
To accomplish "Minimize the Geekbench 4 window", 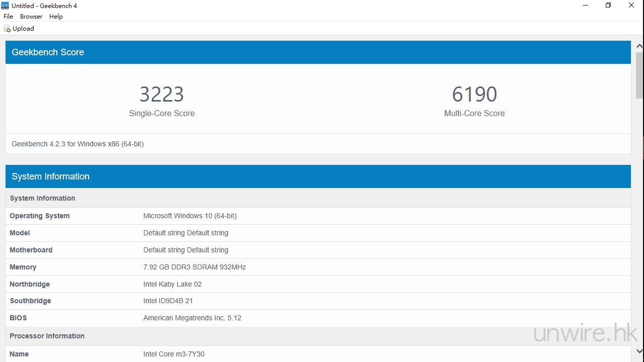I will click(586, 6).
